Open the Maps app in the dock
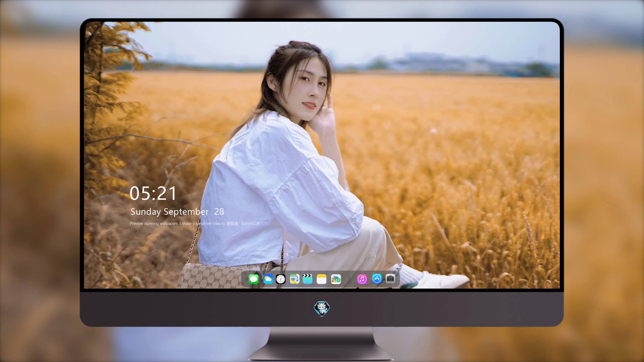644x362 pixels. 294,279
